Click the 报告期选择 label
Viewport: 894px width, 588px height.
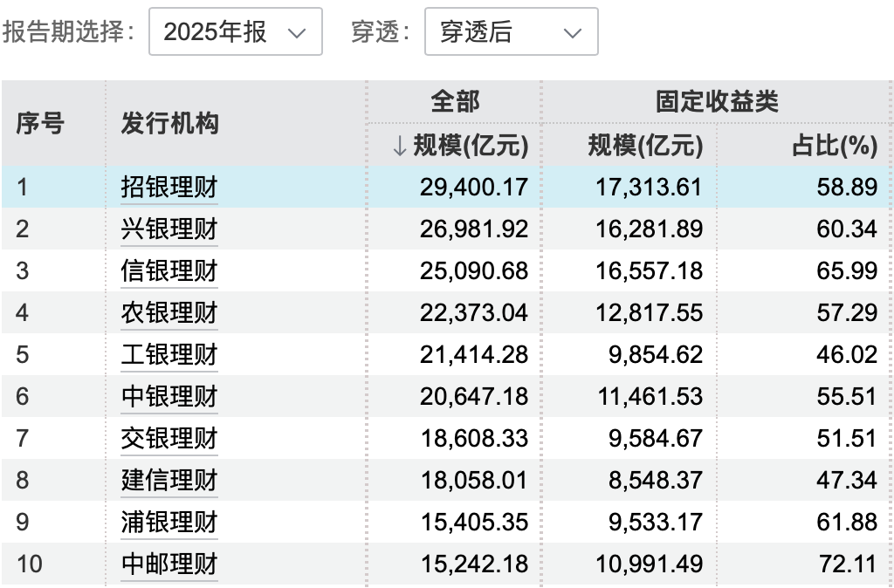[68, 31]
